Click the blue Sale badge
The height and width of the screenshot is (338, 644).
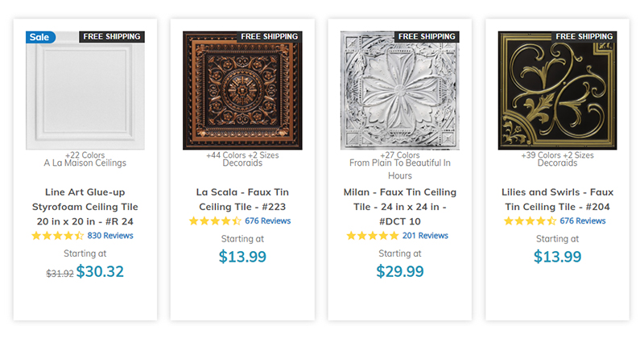40,37
